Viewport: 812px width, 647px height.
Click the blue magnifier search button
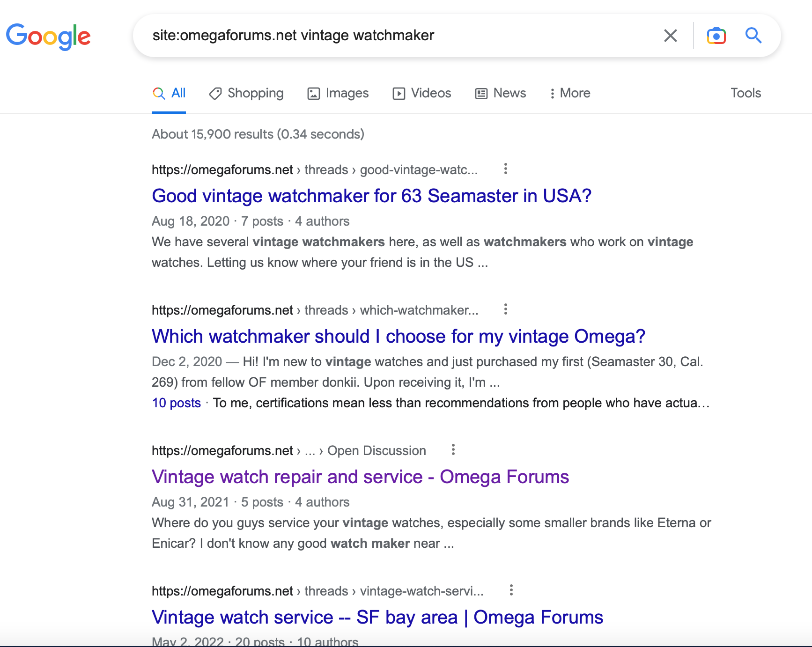point(753,36)
